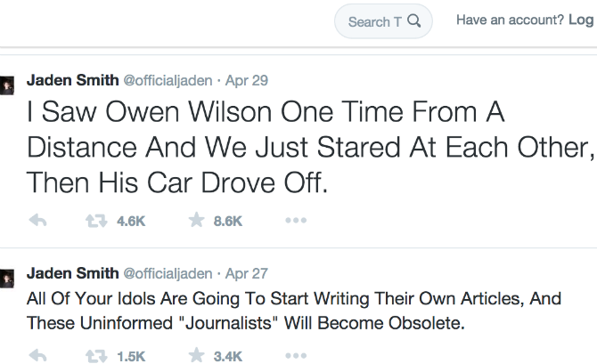The image size is (597, 364).
Task: Click the search magnifier icon
Action: [413, 21]
